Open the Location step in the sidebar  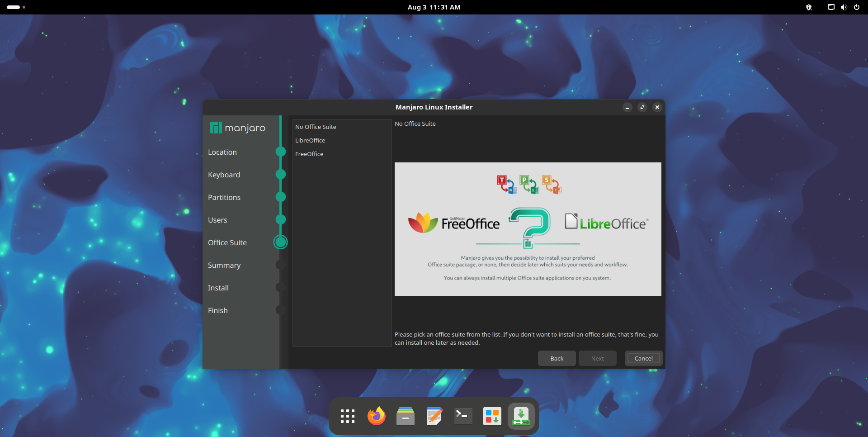(x=222, y=152)
